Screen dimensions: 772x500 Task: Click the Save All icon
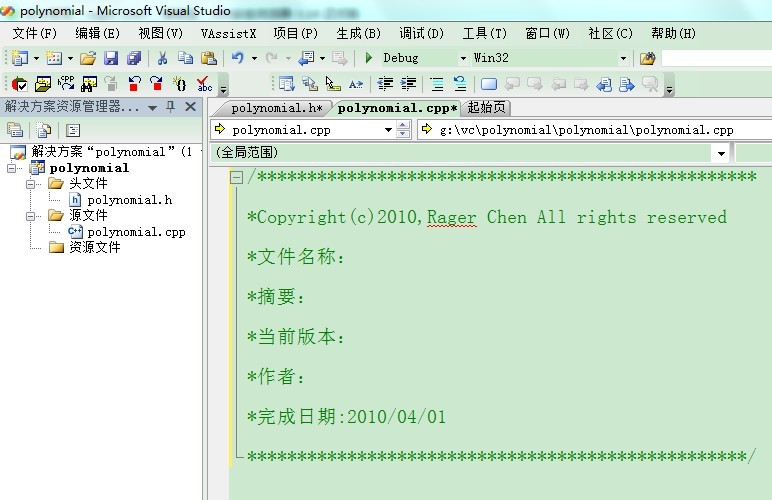tap(134, 58)
